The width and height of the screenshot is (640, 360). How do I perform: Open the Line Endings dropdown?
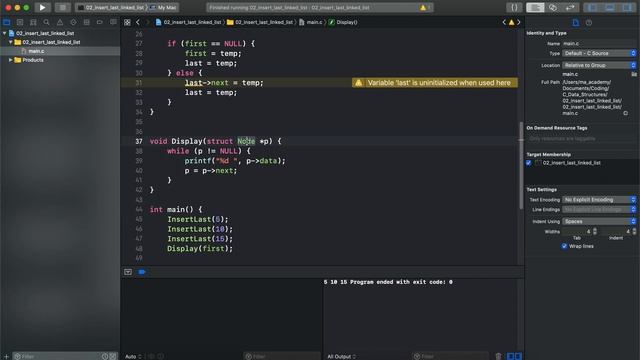(599, 209)
